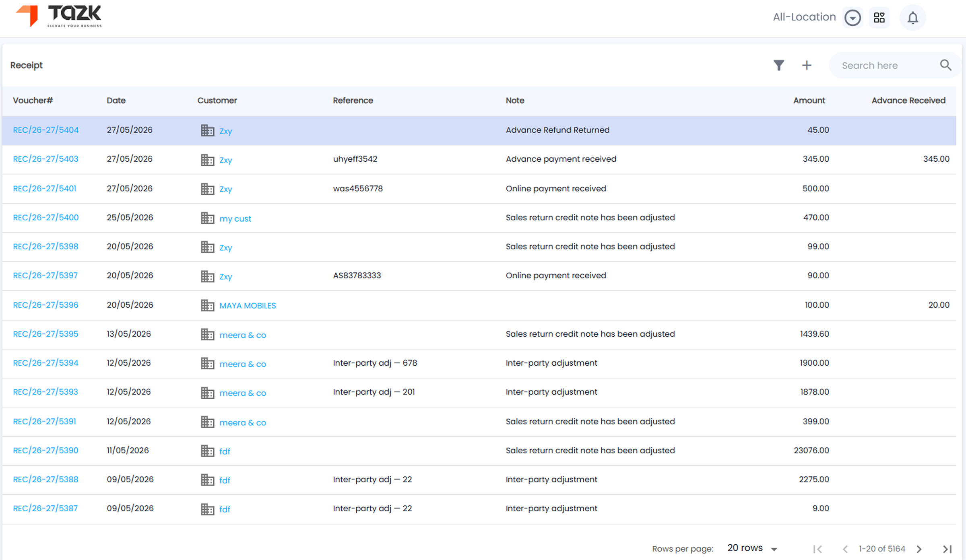Expand the All-Location dropdown
This screenshot has width=966, height=560.
(852, 18)
